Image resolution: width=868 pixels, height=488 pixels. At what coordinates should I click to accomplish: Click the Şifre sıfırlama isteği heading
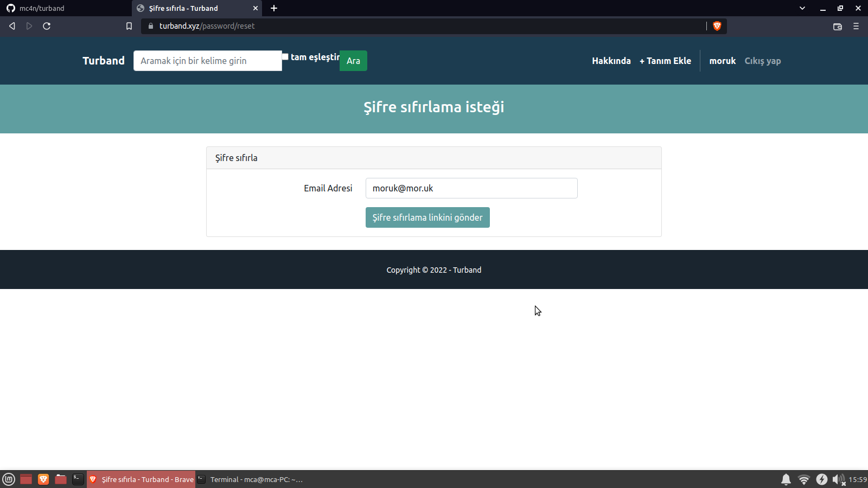coord(434,107)
